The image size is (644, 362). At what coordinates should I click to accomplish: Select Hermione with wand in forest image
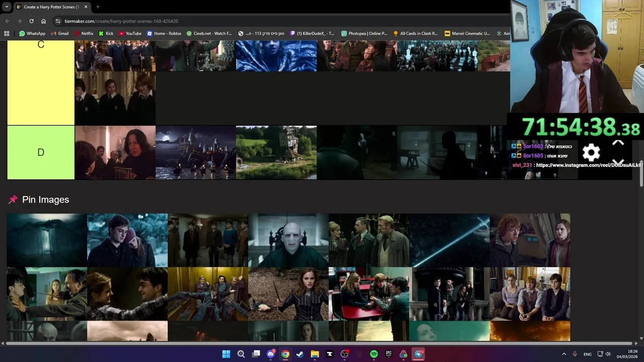point(288,294)
